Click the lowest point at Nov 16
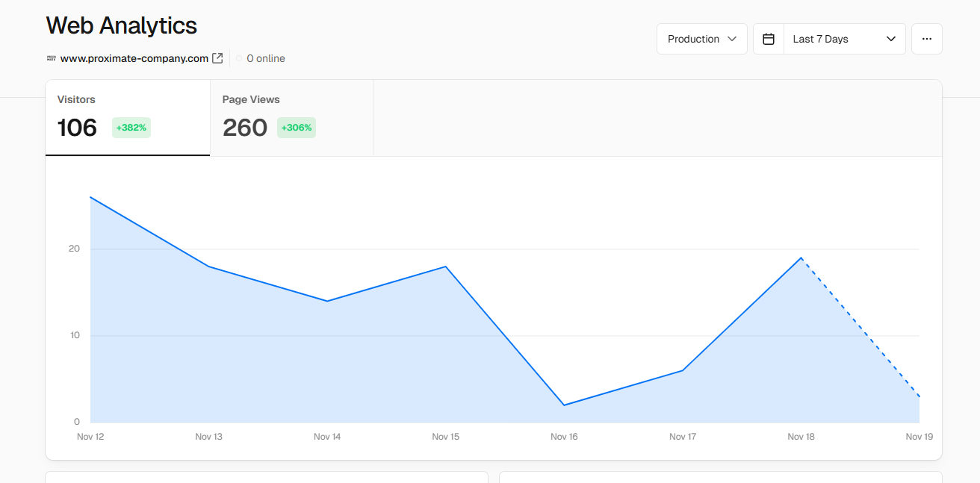The image size is (980, 483). coord(563,404)
